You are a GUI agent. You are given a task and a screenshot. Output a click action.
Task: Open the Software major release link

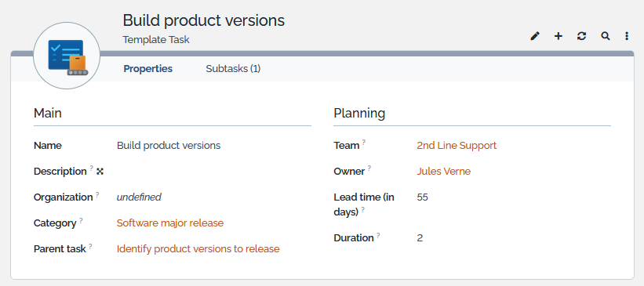point(170,223)
